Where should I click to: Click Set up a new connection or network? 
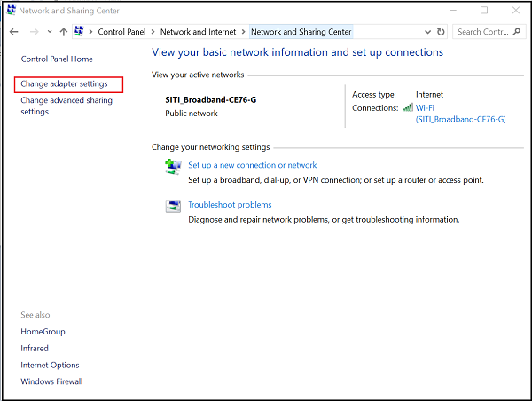pyautogui.click(x=252, y=165)
